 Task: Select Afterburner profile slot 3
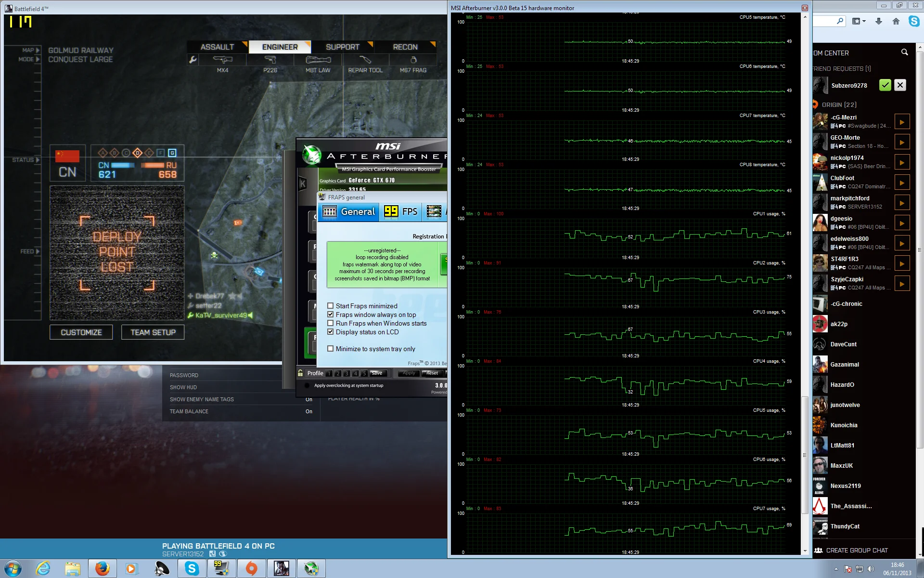[x=346, y=373]
